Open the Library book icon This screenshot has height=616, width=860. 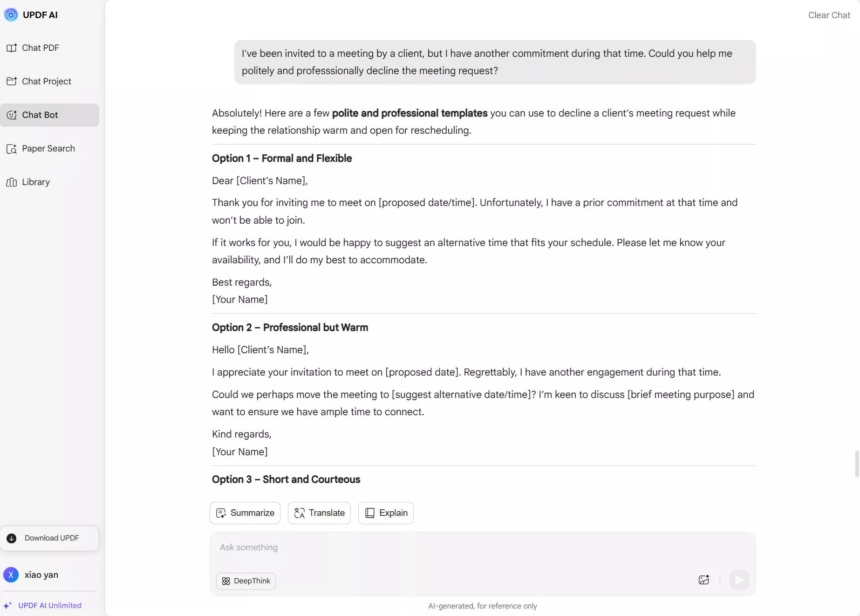tap(11, 182)
